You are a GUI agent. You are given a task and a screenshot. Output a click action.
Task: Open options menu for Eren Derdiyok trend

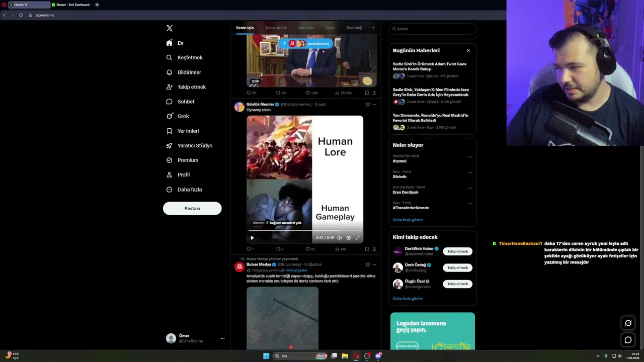tap(470, 188)
